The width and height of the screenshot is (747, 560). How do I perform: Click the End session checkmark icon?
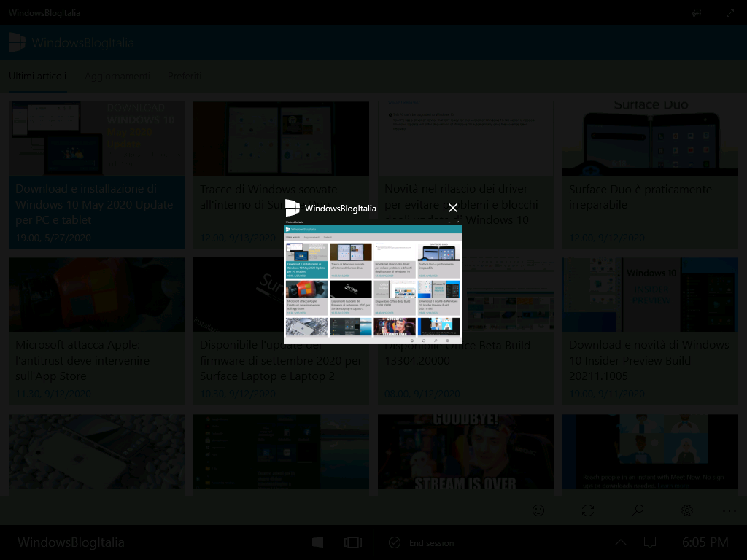pos(395,542)
